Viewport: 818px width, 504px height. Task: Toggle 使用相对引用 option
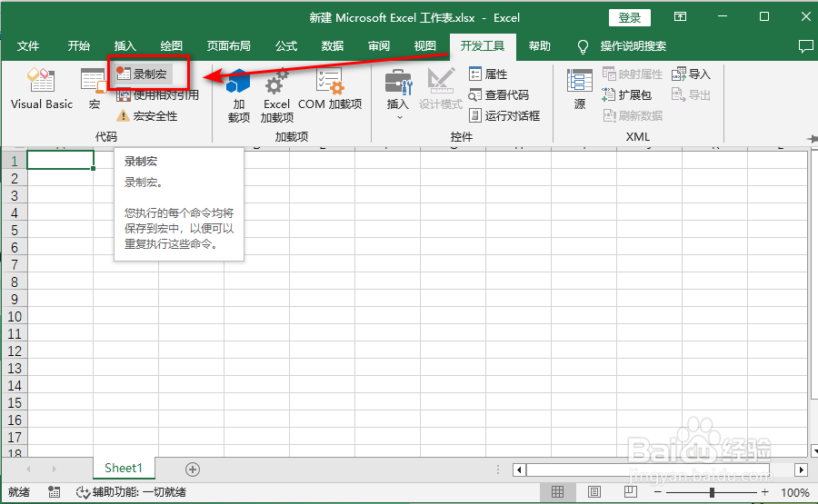coord(157,94)
